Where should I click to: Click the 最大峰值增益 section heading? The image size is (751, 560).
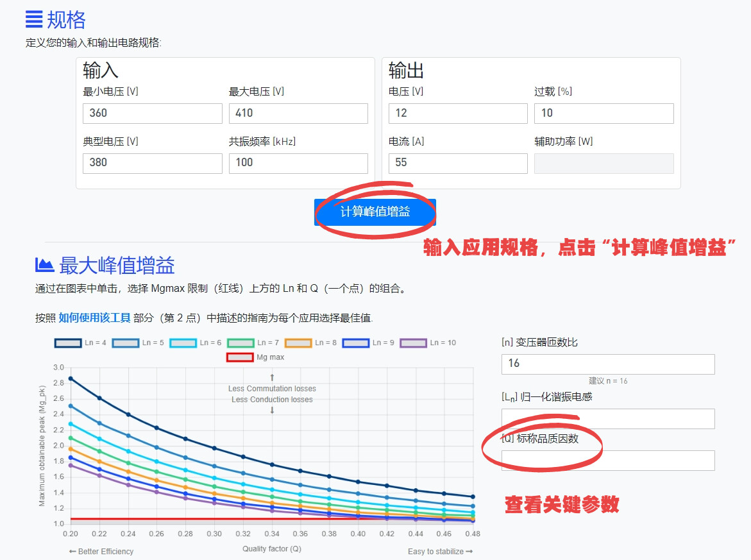coord(117,266)
